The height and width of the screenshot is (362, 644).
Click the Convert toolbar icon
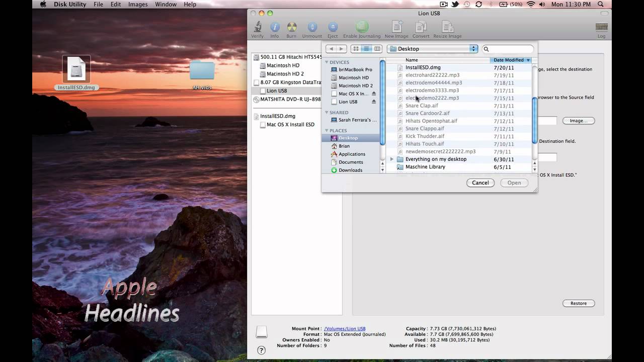click(421, 30)
